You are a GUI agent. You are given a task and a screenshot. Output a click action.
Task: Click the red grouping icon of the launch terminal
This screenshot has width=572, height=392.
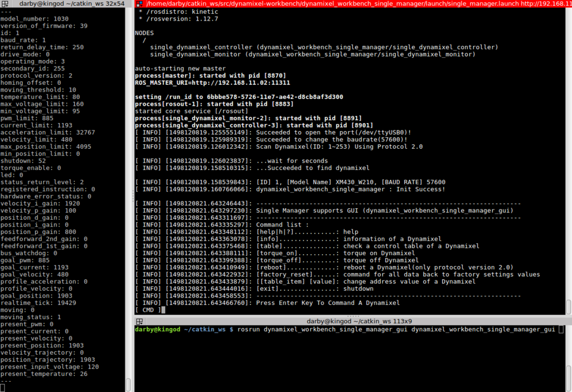pyautogui.click(x=139, y=3)
